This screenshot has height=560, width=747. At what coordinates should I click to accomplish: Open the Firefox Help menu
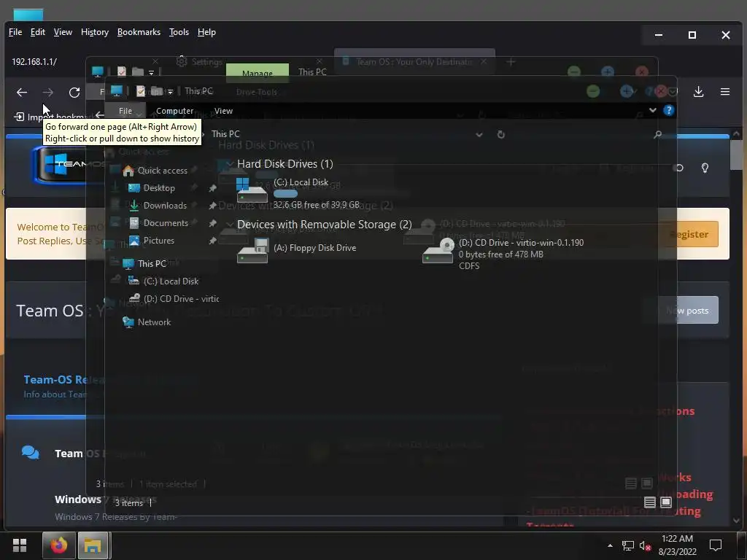tap(206, 32)
